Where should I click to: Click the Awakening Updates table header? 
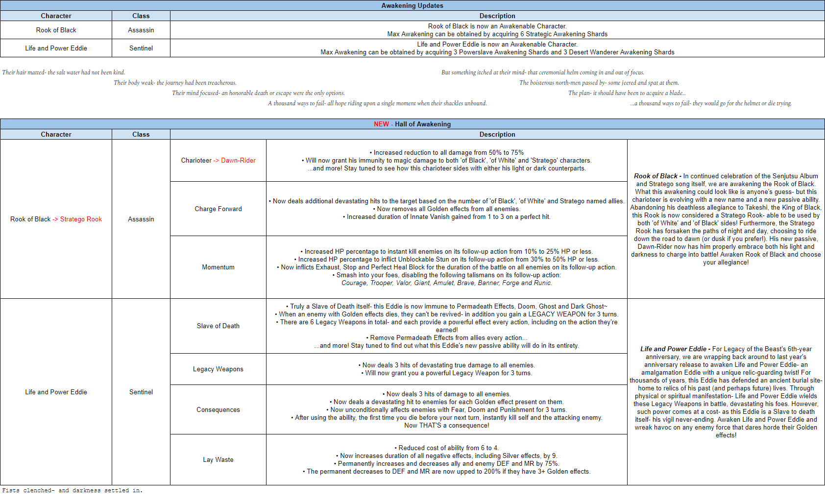click(412, 5)
